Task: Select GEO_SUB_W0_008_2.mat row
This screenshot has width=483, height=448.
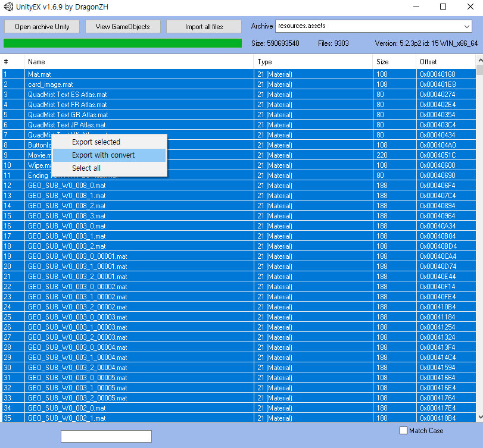Action: point(239,206)
